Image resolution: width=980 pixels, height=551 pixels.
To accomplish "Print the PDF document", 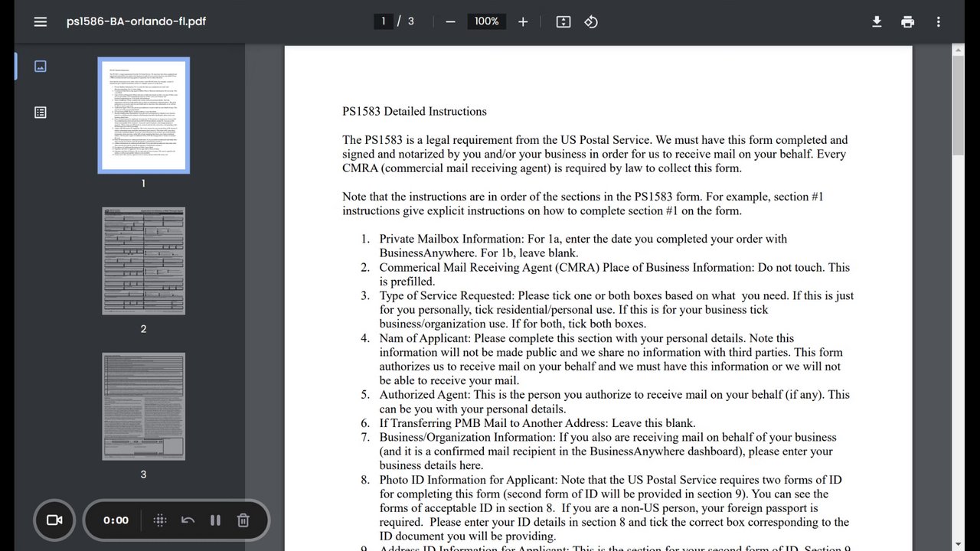I will pos(907,21).
